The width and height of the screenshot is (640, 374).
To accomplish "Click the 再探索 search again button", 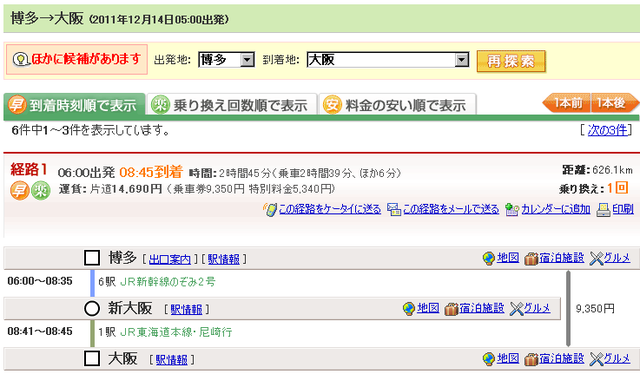I will [511, 61].
